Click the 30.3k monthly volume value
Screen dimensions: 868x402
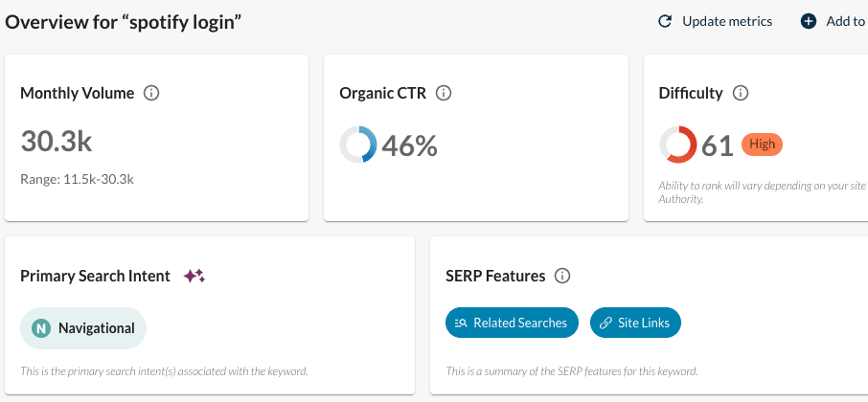pyautogui.click(x=57, y=142)
